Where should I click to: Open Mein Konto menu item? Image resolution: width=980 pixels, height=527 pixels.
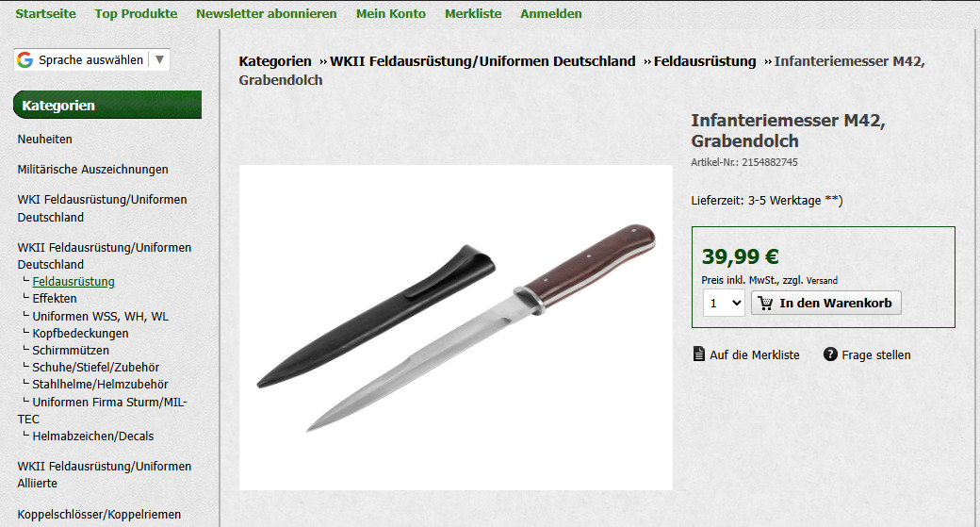tap(391, 14)
